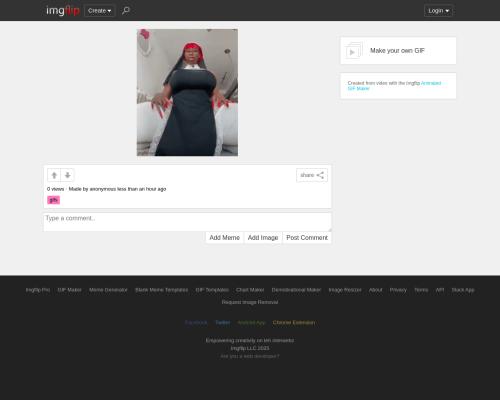This screenshot has height=400, width=500.
Task: Downvote the GIF with the down arrow
Action: (67, 175)
